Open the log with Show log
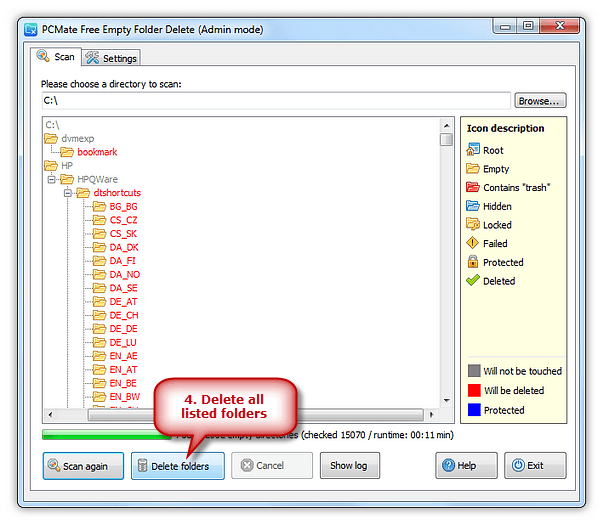The image size is (603, 525). 350,465
